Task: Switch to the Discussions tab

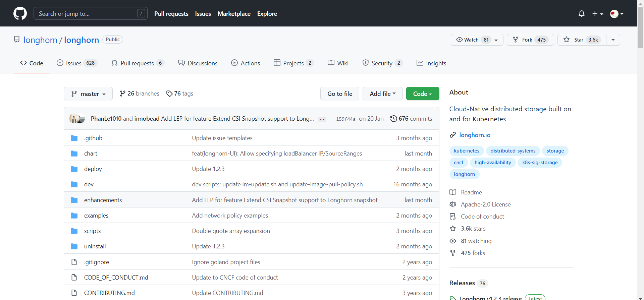Action: 198,63
